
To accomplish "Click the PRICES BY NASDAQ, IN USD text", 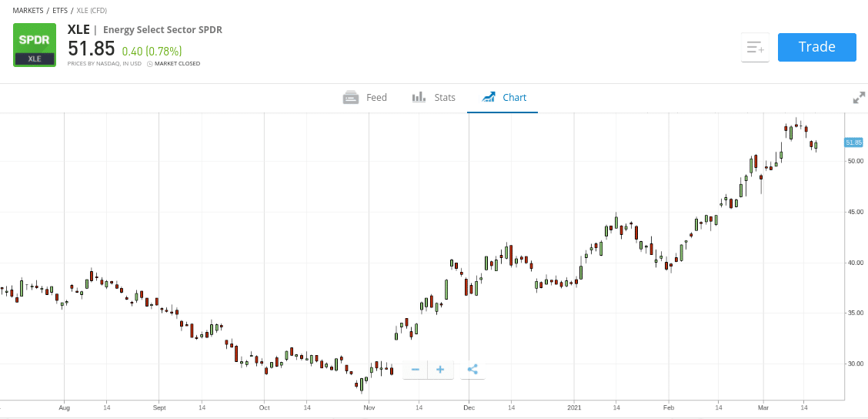I will (105, 64).
